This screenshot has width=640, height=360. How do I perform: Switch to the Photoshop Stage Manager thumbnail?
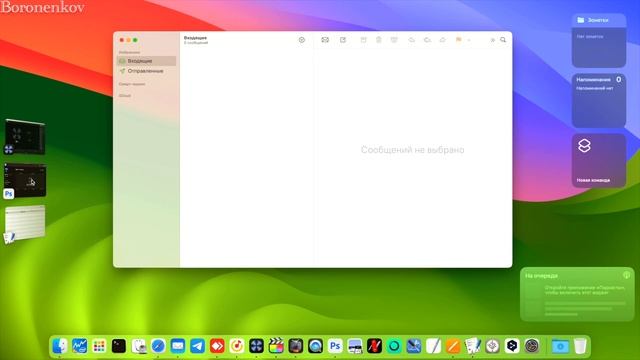[25, 180]
